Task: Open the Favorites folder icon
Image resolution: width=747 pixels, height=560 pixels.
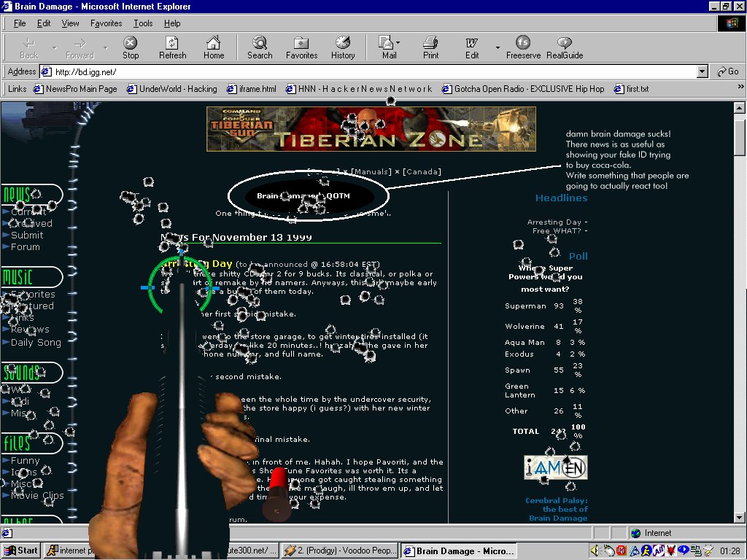Action: pyautogui.click(x=301, y=47)
